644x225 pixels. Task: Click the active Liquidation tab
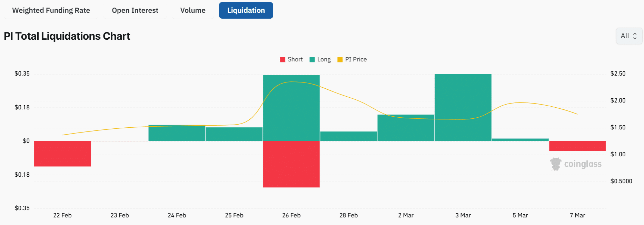(x=246, y=10)
